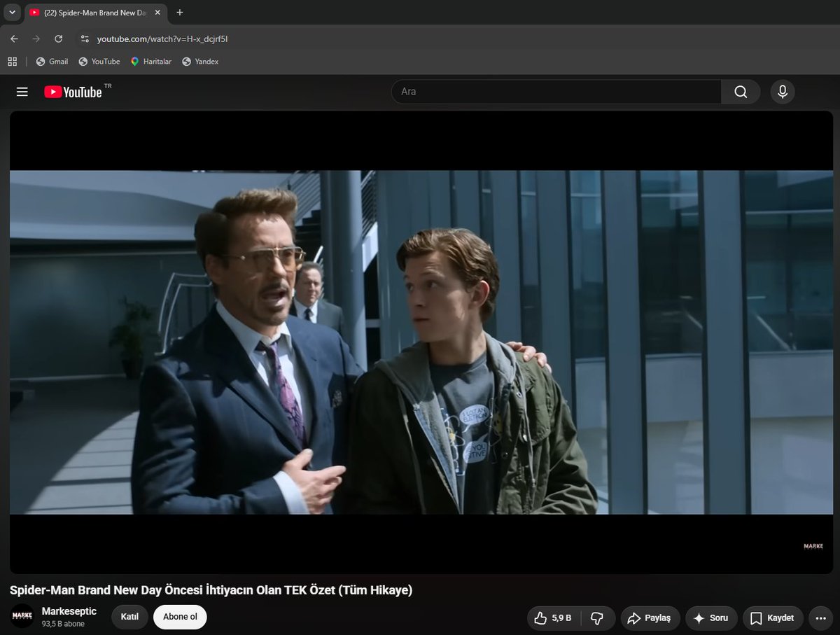Click the magnifier search button

741,92
